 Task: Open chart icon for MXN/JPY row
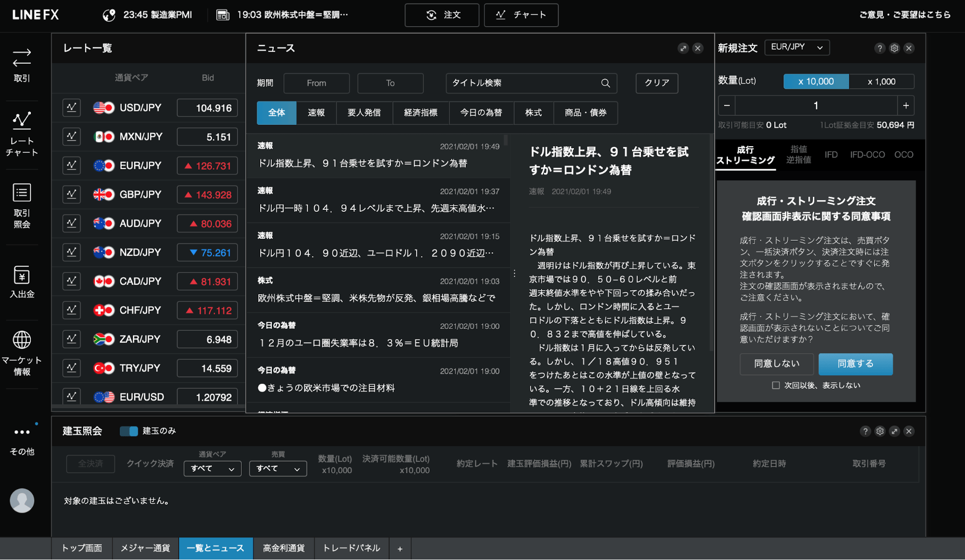pos(71,137)
